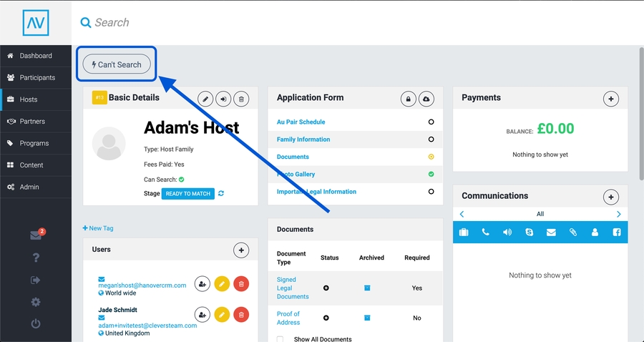Click the cloud download icon in Application Form
Viewport: 644px width, 342px height.
click(x=426, y=99)
